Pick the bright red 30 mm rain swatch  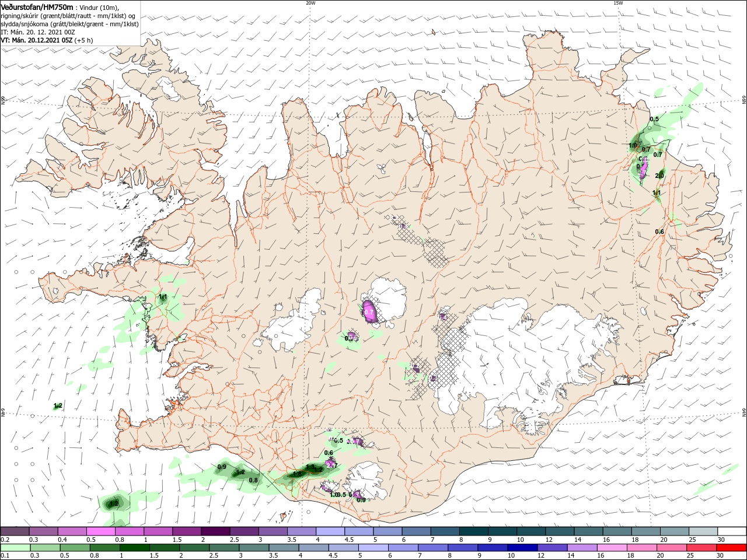732,548
